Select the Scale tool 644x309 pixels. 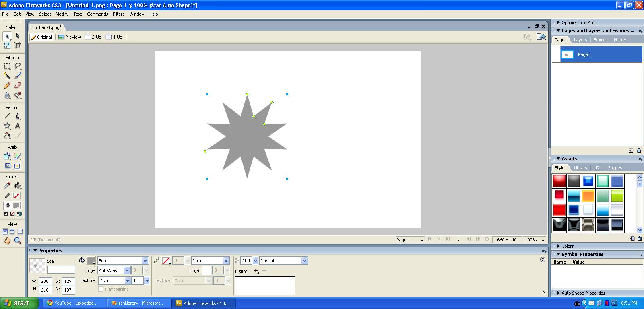coord(7,46)
